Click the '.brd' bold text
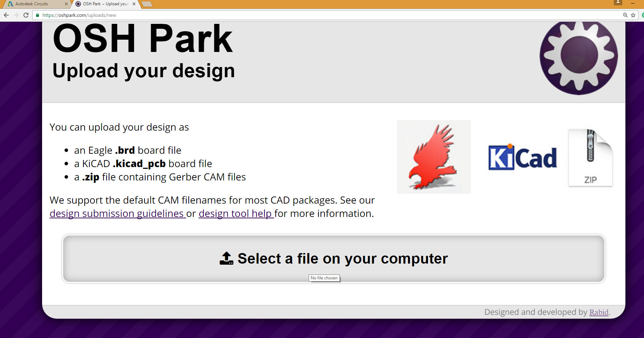The height and width of the screenshot is (338, 644). click(125, 150)
